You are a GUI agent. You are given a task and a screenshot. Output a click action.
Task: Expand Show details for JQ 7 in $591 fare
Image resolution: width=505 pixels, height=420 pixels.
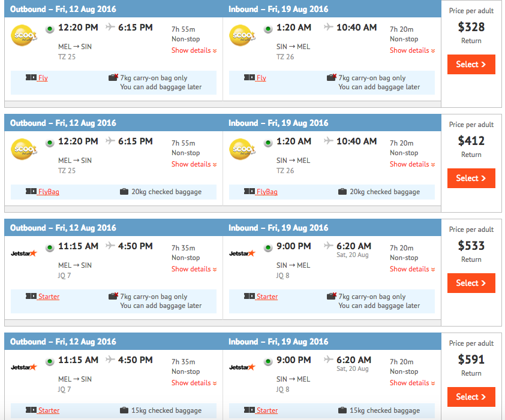(194, 383)
